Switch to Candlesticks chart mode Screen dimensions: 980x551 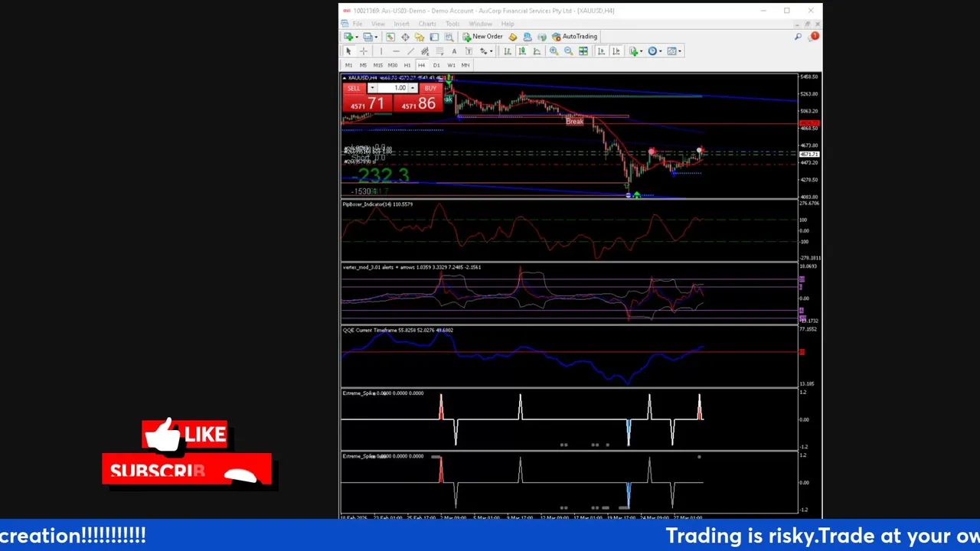(522, 51)
